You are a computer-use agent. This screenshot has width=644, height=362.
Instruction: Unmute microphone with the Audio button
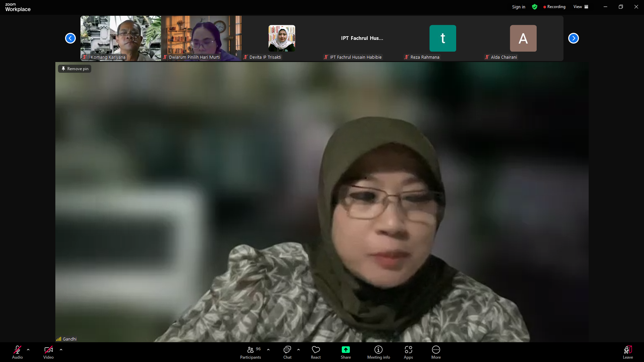pos(17,352)
